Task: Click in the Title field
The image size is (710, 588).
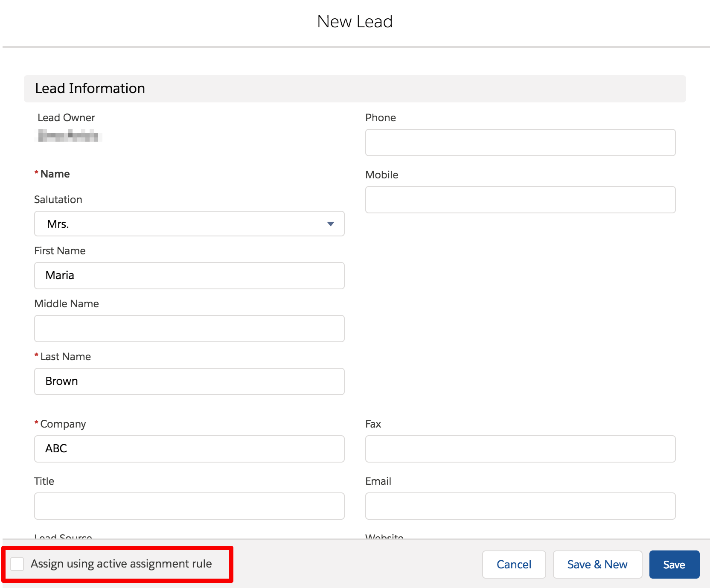Action: coord(189,506)
